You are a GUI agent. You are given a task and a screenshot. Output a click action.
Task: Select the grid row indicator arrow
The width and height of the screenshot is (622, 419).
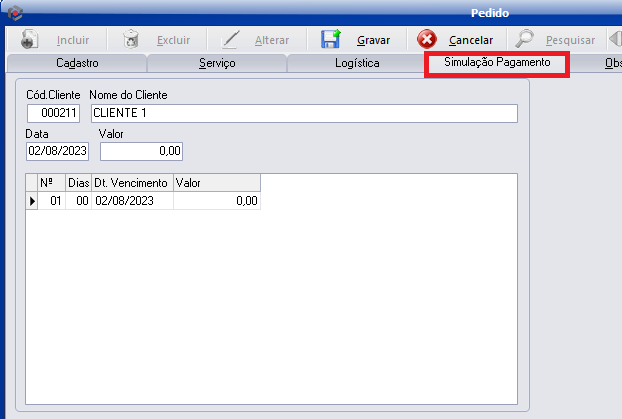tap(32, 201)
